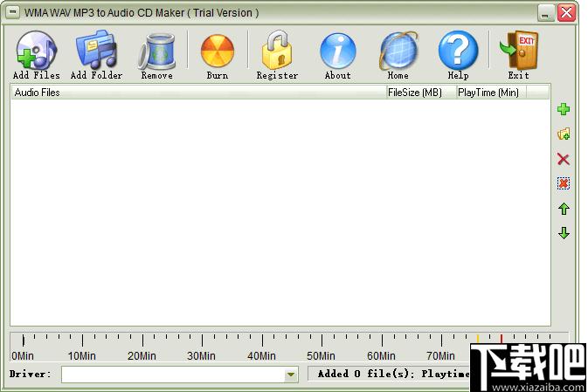Viewport: 588px width, 392px height.
Task: Click the yellow capacity marker on ruler
Action: pyautogui.click(x=478, y=339)
